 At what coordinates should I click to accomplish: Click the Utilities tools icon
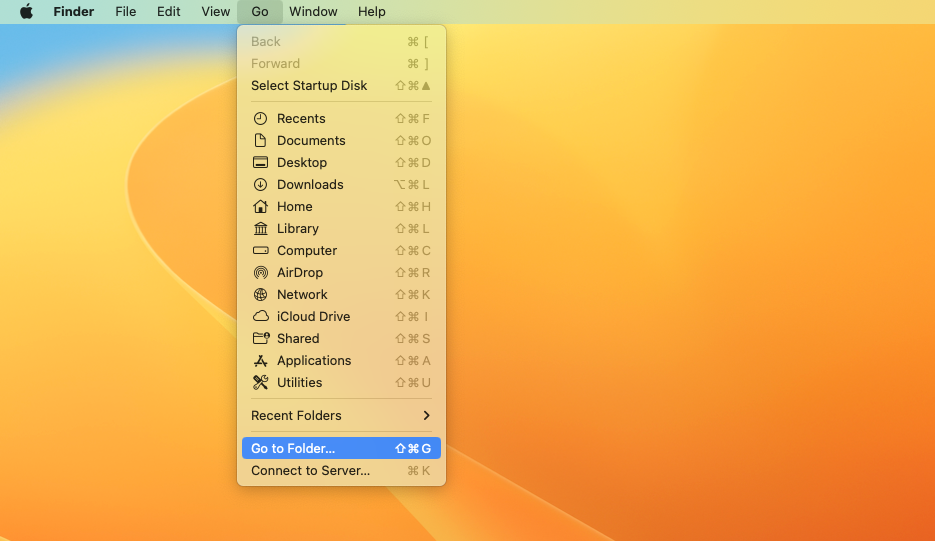pos(261,382)
